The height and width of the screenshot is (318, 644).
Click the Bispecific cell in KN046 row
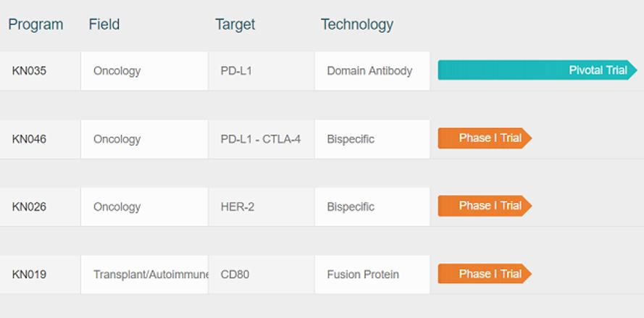372,139
